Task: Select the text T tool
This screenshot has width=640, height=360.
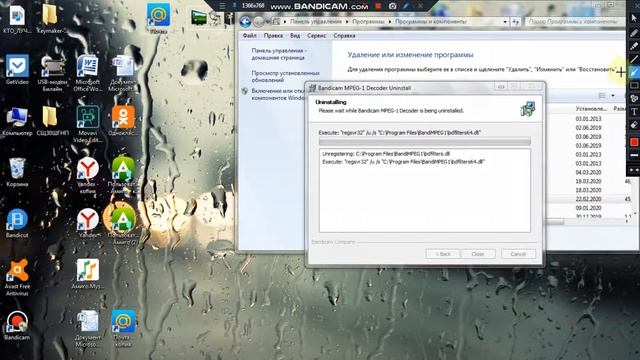Action: (634, 111)
